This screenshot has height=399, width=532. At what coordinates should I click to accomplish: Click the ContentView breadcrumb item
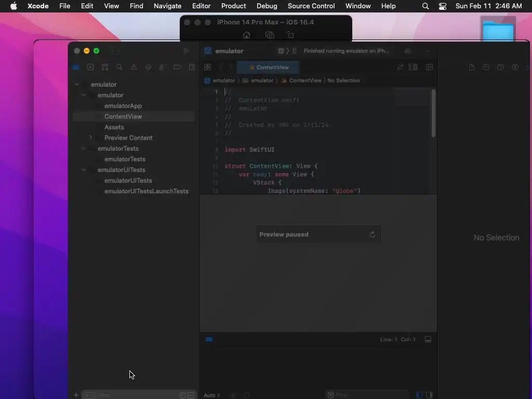(x=305, y=81)
